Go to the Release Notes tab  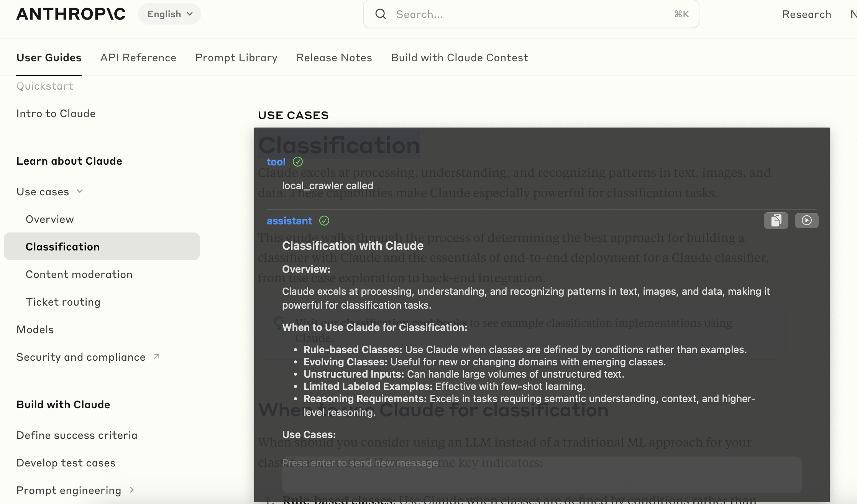(334, 57)
